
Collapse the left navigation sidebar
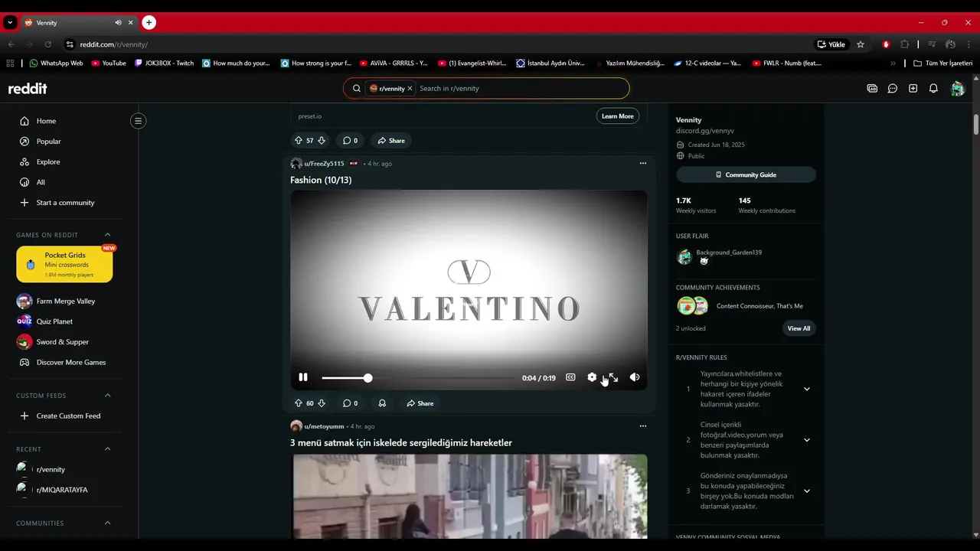tap(138, 121)
